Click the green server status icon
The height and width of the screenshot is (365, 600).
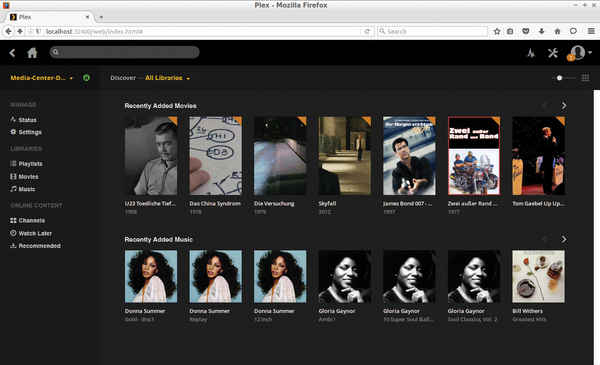click(86, 78)
